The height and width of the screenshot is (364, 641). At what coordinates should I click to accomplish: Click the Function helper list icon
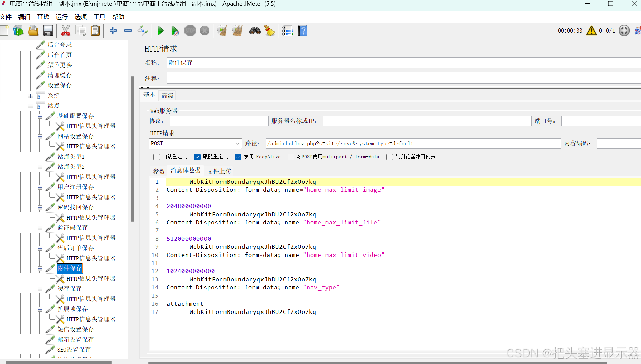click(x=287, y=31)
